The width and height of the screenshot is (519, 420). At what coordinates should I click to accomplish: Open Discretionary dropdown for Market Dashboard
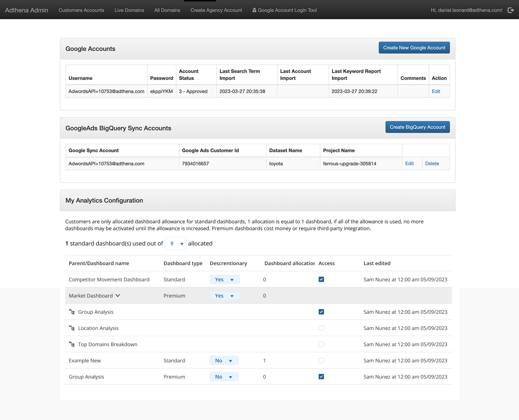tap(225, 296)
